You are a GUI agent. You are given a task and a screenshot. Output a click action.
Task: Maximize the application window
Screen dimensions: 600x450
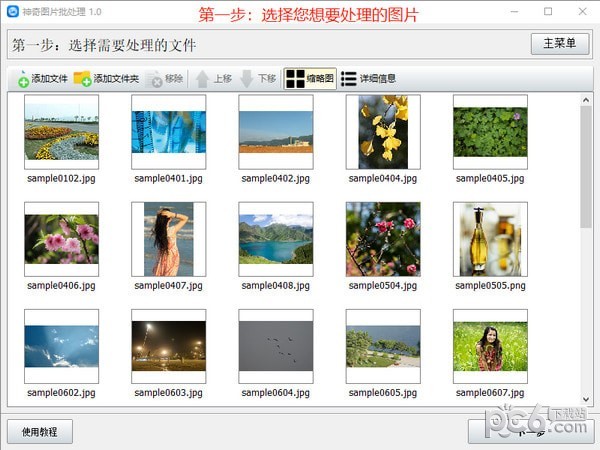(x=548, y=11)
